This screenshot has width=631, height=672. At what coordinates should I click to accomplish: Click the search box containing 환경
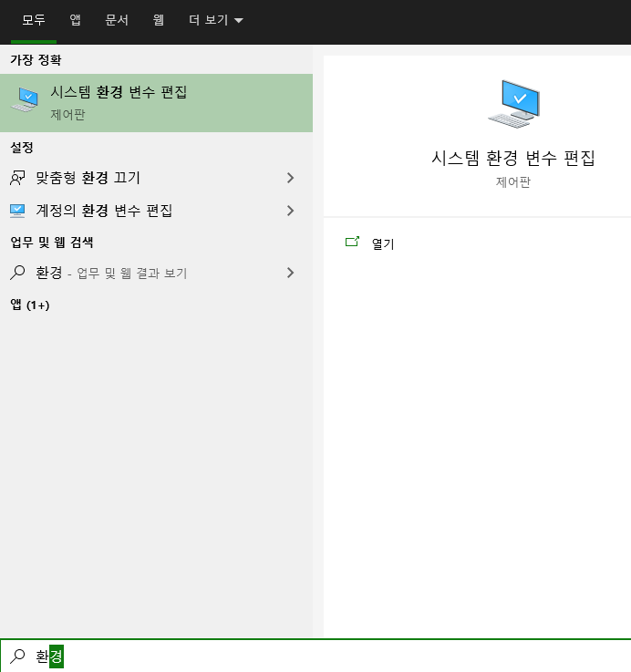[x=315, y=656]
